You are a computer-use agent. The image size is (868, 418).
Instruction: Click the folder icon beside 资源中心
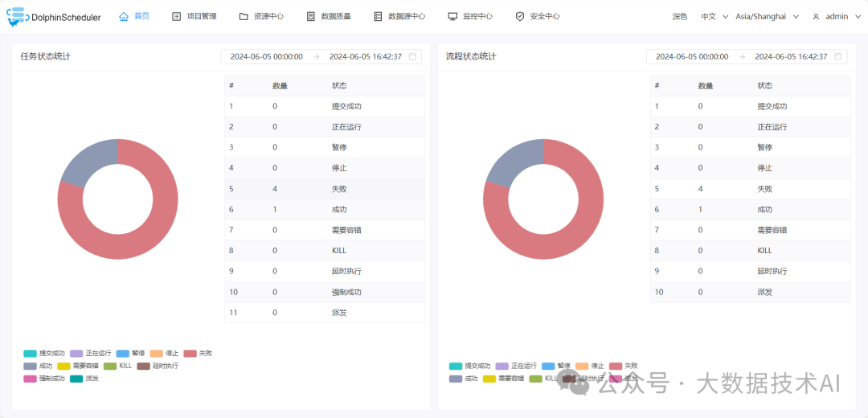pos(244,17)
